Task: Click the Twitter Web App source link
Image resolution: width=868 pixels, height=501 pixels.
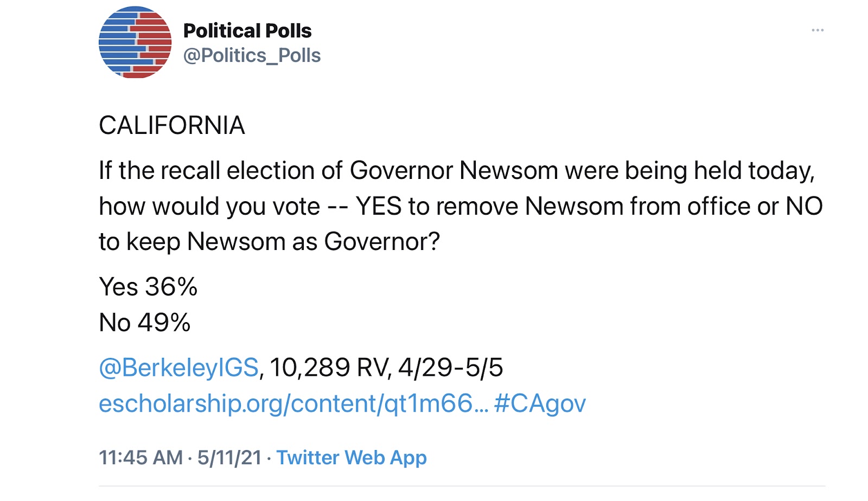Action: (x=352, y=458)
